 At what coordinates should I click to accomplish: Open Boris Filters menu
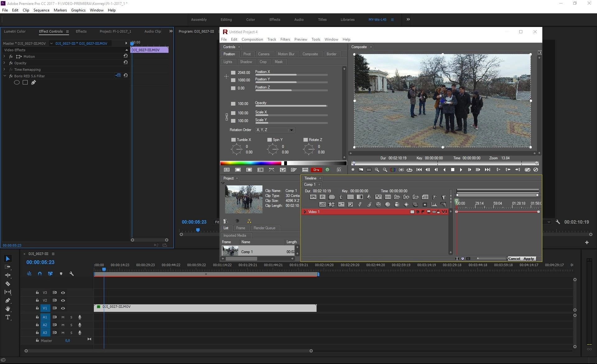[x=285, y=39]
